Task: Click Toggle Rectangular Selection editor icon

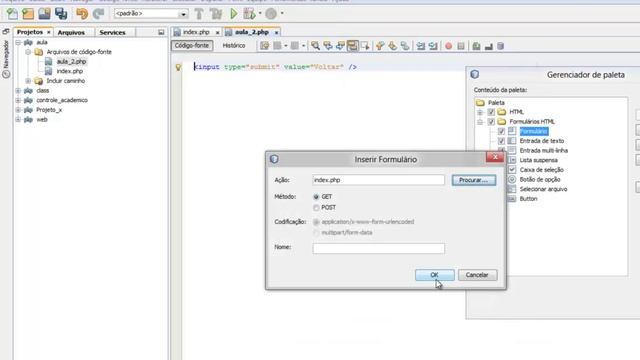Action: (x=364, y=46)
